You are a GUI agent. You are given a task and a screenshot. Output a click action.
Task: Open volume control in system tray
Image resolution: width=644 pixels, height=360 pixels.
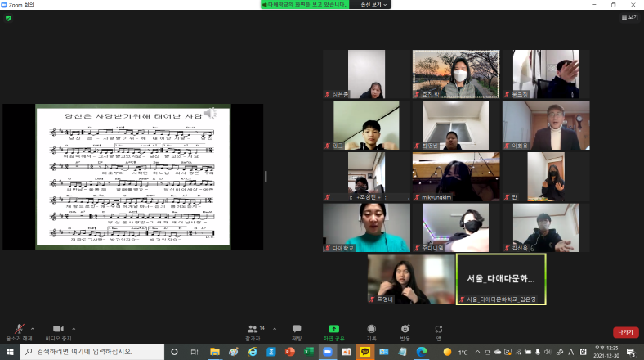(548, 352)
